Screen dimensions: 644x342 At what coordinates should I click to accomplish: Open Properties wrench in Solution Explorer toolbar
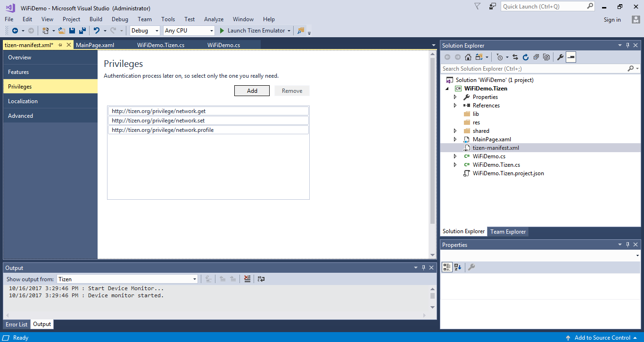point(560,57)
